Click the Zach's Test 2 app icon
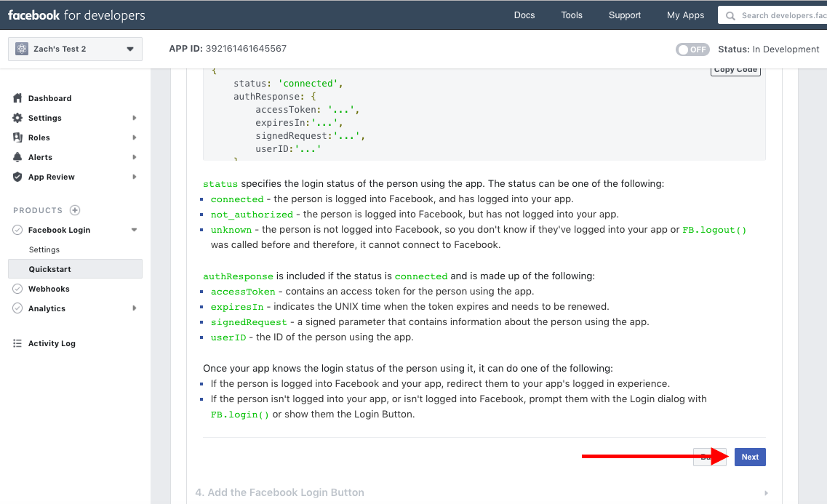 click(22, 49)
